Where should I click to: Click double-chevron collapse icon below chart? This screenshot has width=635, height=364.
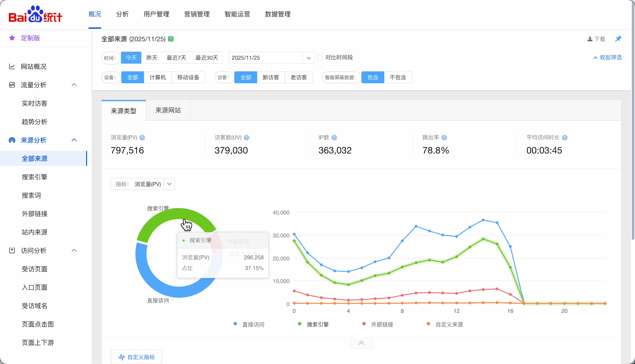(x=361, y=343)
